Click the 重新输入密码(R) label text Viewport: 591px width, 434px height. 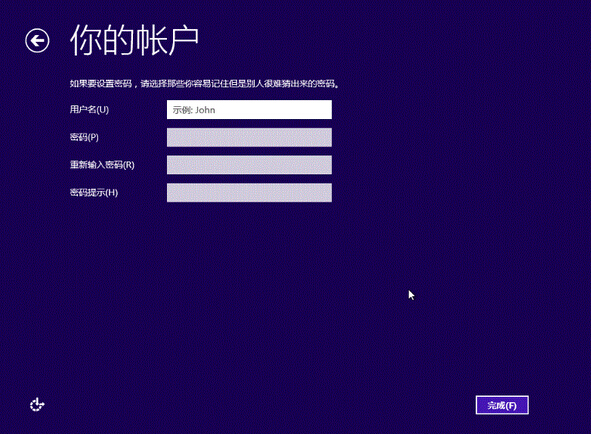102,165
